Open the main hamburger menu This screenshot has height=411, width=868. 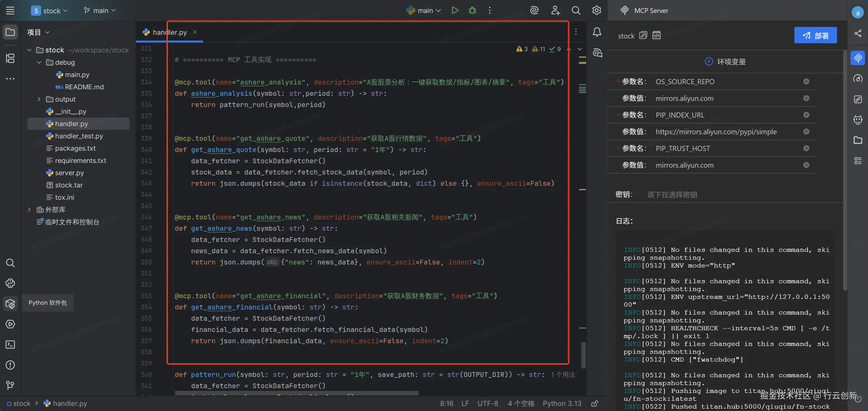coord(10,11)
